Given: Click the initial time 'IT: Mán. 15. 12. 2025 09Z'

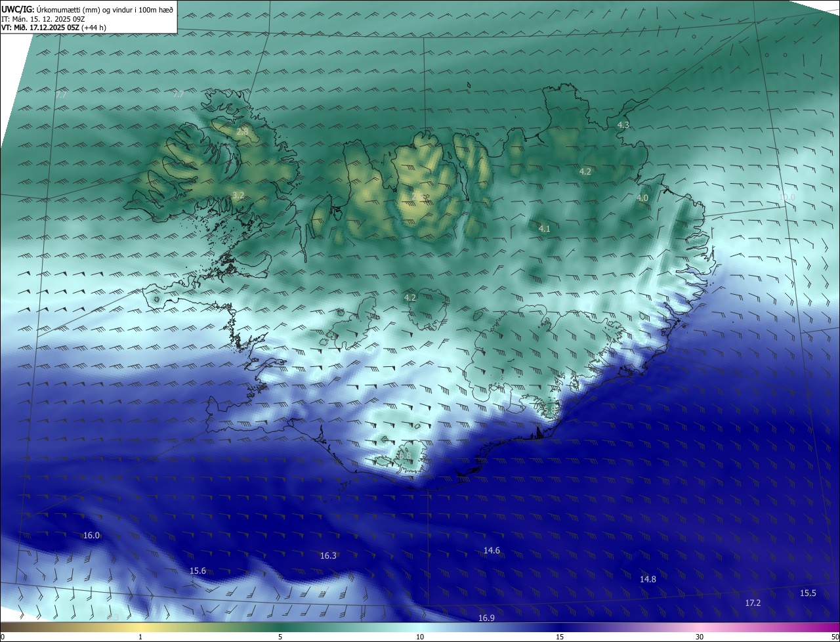Looking at the screenshot, I should (43, 19).
